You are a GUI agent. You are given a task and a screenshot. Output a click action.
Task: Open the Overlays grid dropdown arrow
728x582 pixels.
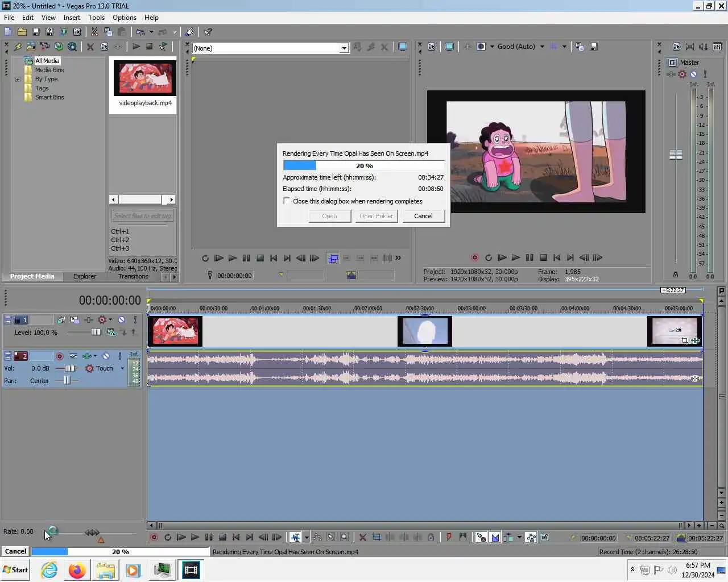pyautogui.click(x=564, y=47)
